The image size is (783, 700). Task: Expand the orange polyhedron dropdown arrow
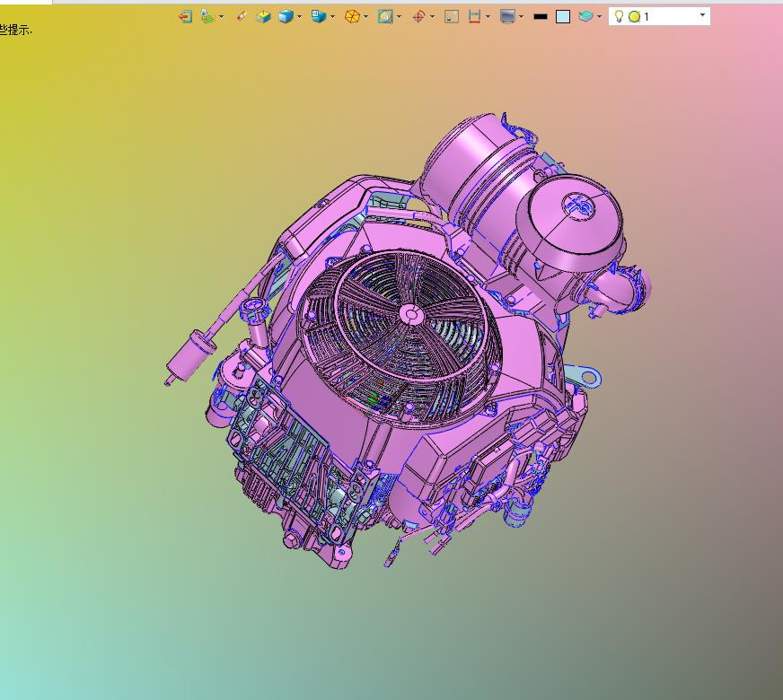(366, 17)
